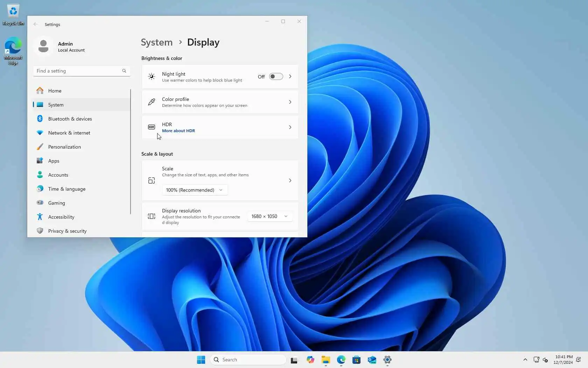Click the Find a setting search box
This screenshot has width=588, height=368.
click(x=82, y=71)
